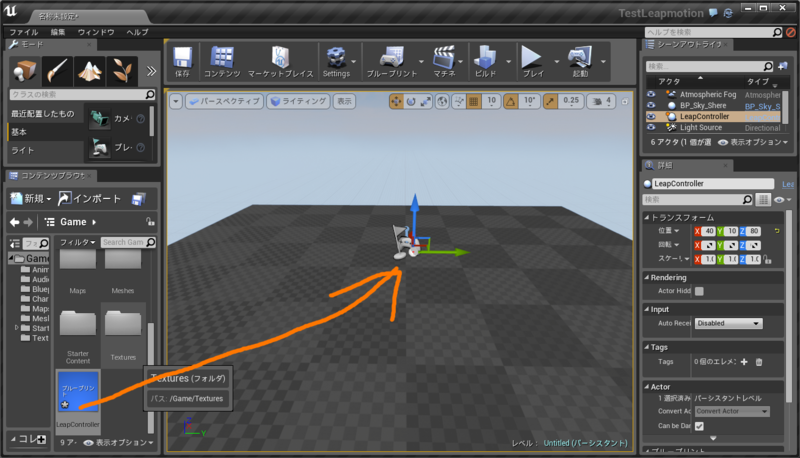Screen dimensions: 800x458
Task: Uncheck the Can be Damaged checkbox
Action: 699,425
